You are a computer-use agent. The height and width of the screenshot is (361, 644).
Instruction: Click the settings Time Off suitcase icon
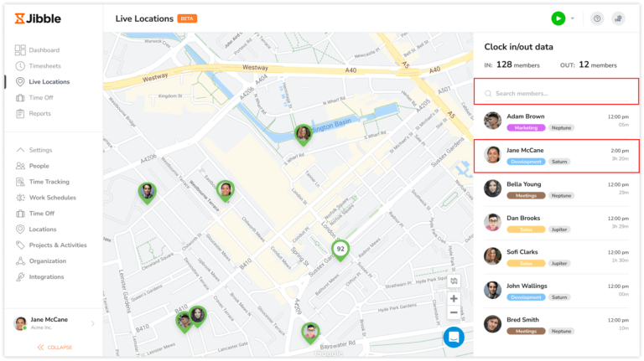20,214
